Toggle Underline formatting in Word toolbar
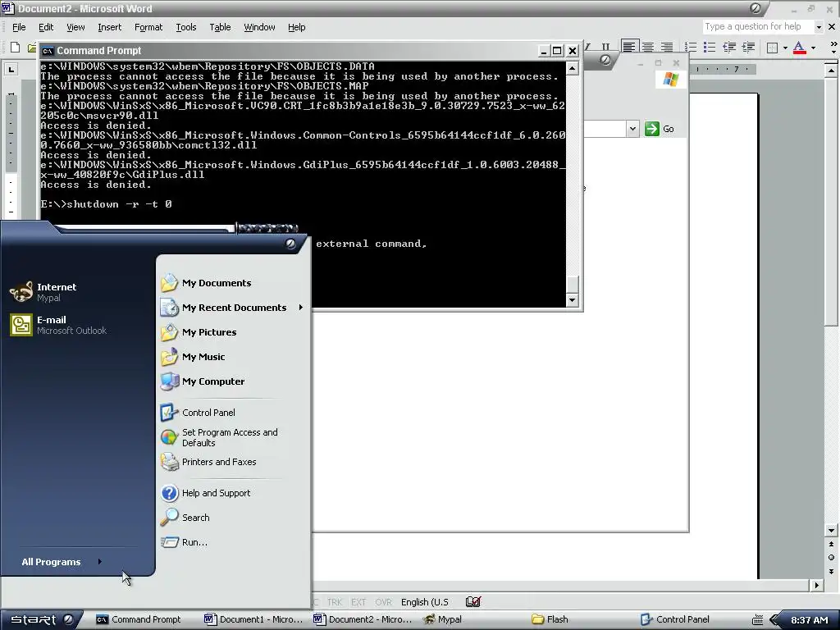The width and height of the screenshot is (840, 630). (x=606, y=48)
